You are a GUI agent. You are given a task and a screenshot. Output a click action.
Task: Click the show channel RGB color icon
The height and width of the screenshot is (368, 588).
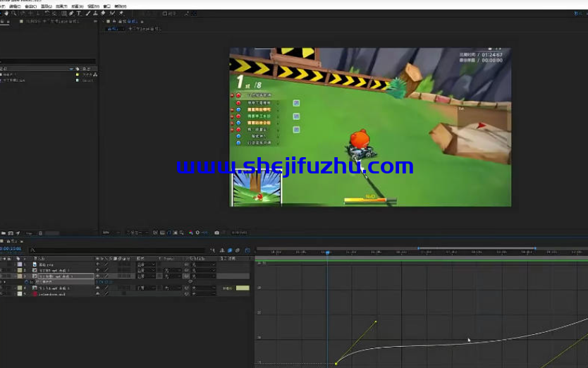[x=190, y=233]
